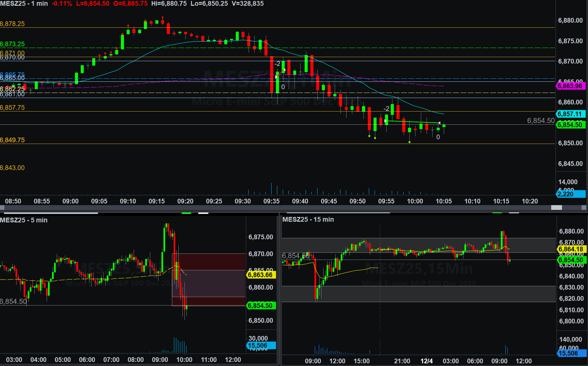
Task: Click the exit triangle at the green trade line's right end
Action: click(x=439, y=123)
